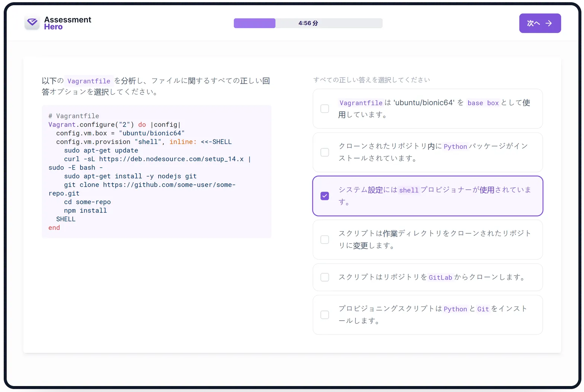584x392 pixels.
Task: Check the 'ubuntu/bionic64' base box option checkbox
Action: tap(325, 109)
